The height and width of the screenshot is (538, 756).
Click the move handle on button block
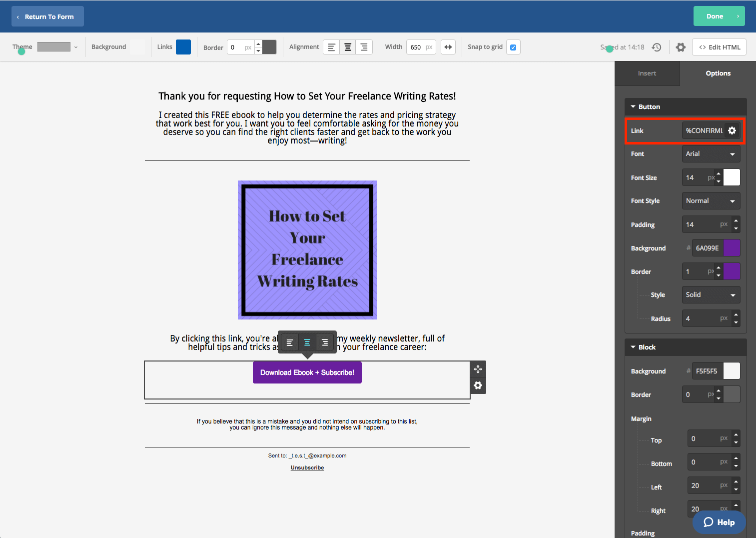(x=478, y=369)
